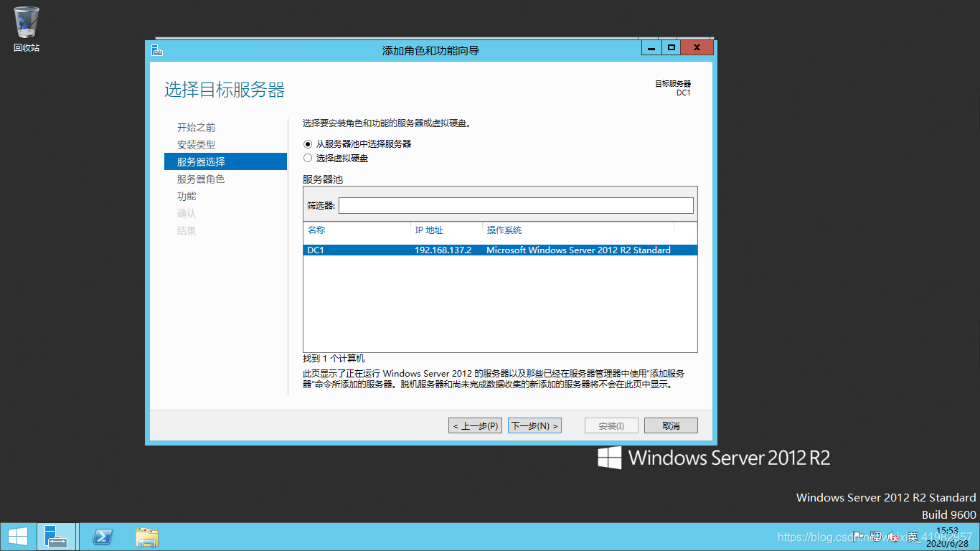The image size is (980, 551).
Task: Open Server Manager from the taskbar
Action: [x=56, y=537]
